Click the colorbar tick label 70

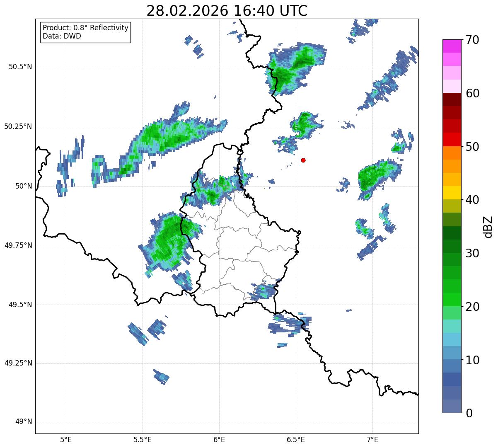click(472, 40)
